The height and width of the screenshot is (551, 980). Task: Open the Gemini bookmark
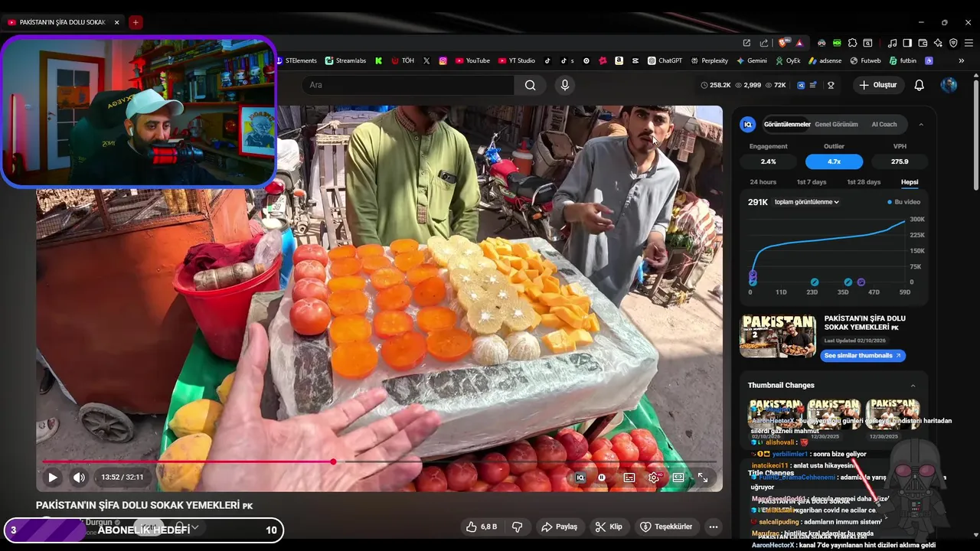click(x=752, y=60)
